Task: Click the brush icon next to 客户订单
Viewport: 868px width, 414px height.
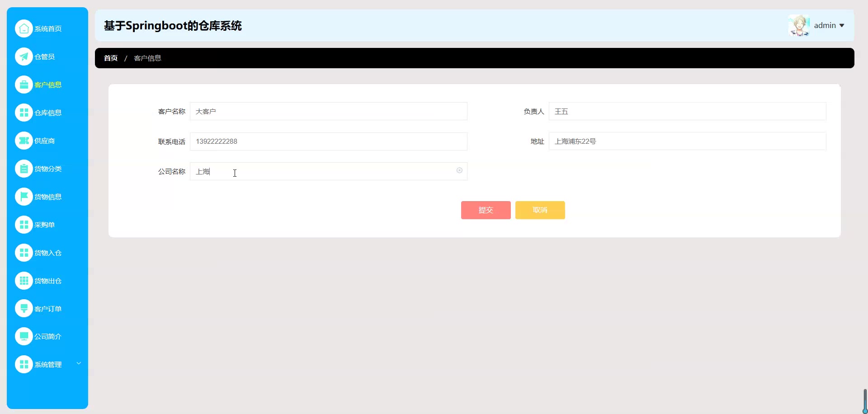Action: (24, 309)
